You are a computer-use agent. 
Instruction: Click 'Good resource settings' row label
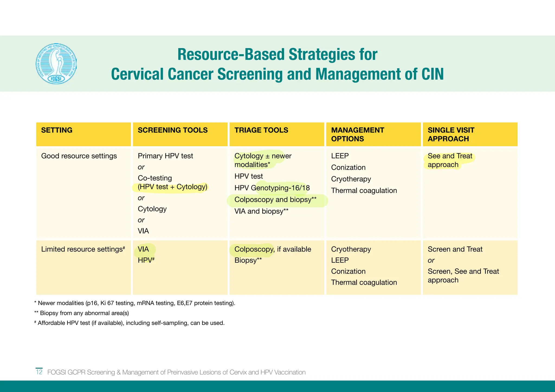[x=79, y=156]
